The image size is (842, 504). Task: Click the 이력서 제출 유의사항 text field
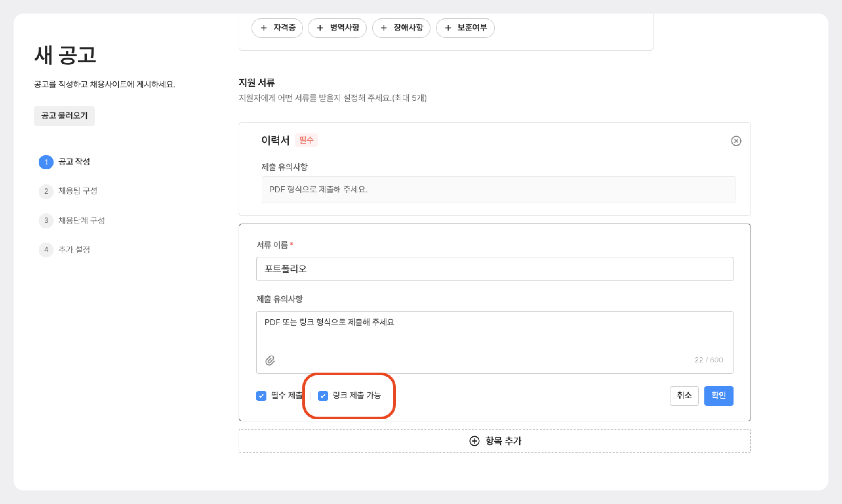(x=499, y=190)
